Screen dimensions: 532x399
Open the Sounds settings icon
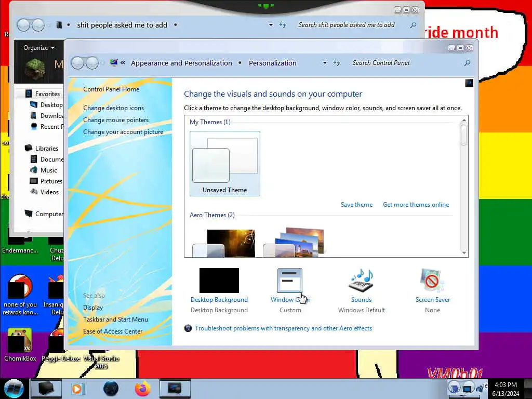pyautogui.click(x=361, y=281)
